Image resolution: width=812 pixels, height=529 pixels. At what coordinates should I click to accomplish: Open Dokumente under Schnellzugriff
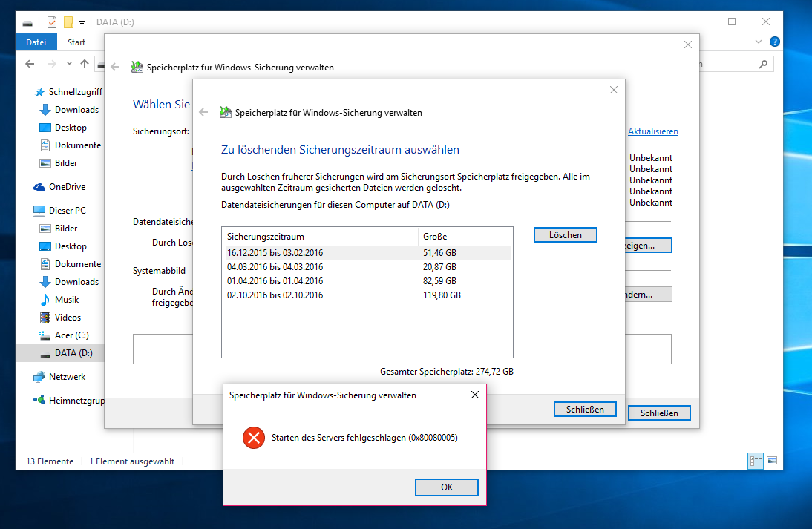[71, 145]
